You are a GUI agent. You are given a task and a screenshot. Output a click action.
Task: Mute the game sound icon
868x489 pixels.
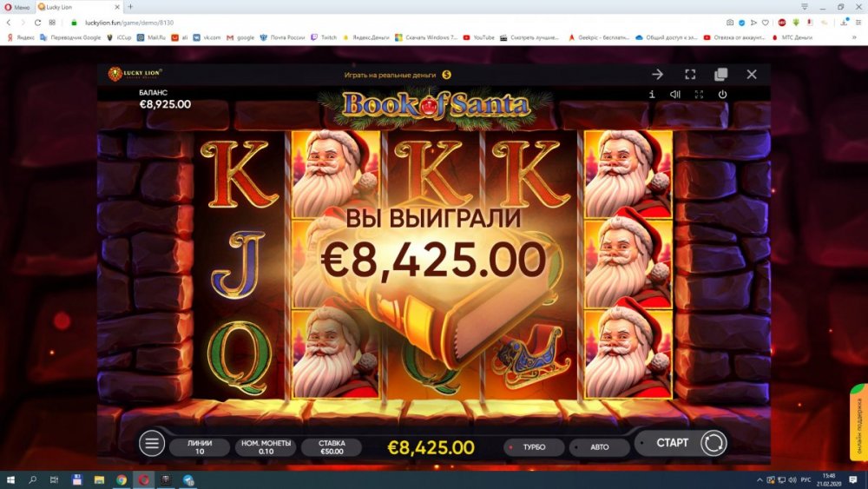[x=674, y=94]
